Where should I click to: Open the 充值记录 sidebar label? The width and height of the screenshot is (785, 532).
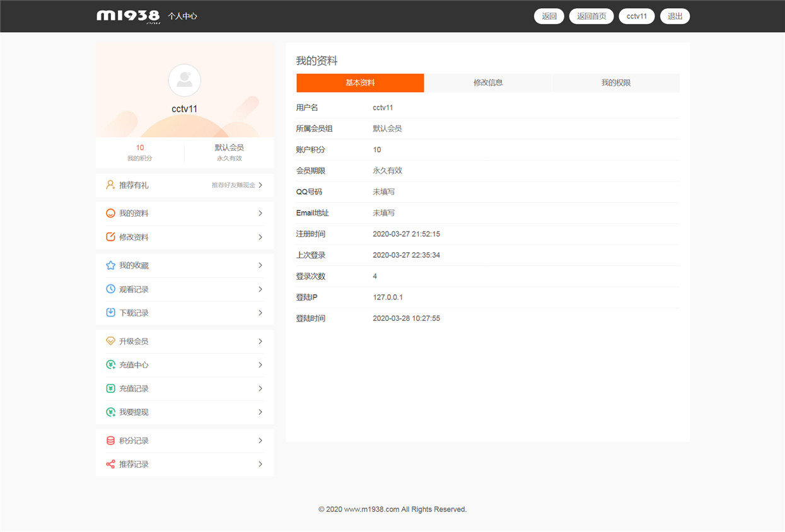[x=134, y=388]
